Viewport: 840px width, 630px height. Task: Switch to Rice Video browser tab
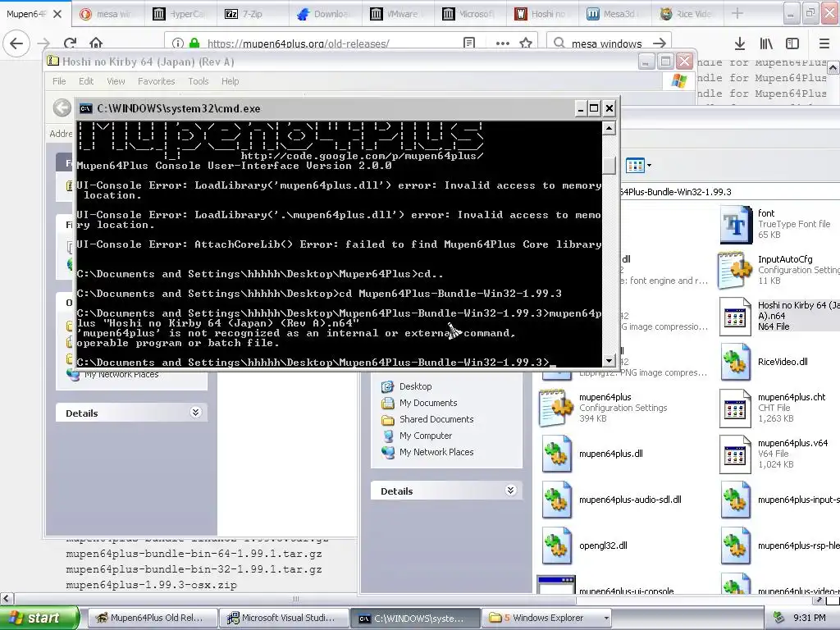coord(687,14)
